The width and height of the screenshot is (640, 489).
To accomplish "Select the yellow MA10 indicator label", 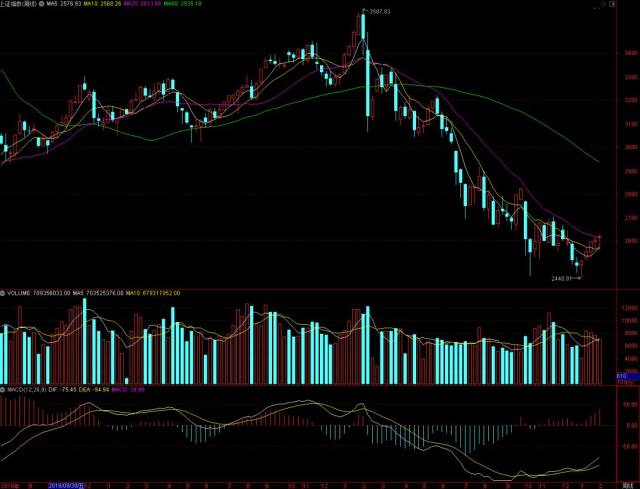I will coord(102,4).
